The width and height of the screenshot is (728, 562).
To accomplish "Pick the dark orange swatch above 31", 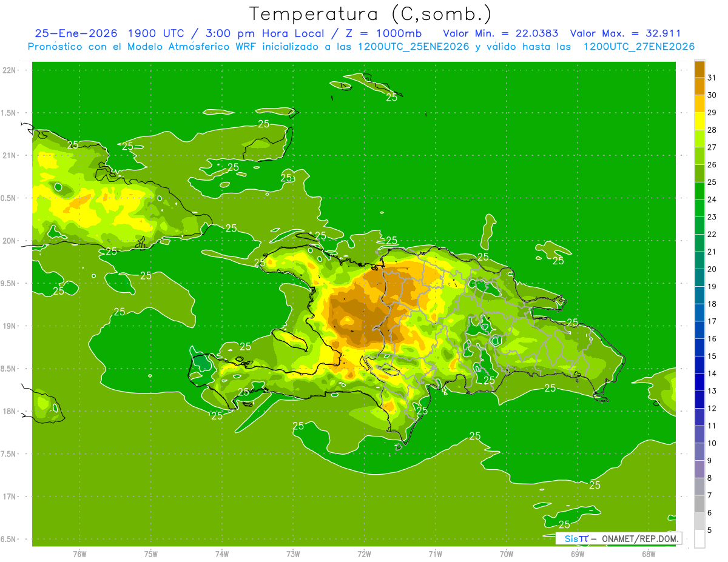I will click(x=699, y=69).
